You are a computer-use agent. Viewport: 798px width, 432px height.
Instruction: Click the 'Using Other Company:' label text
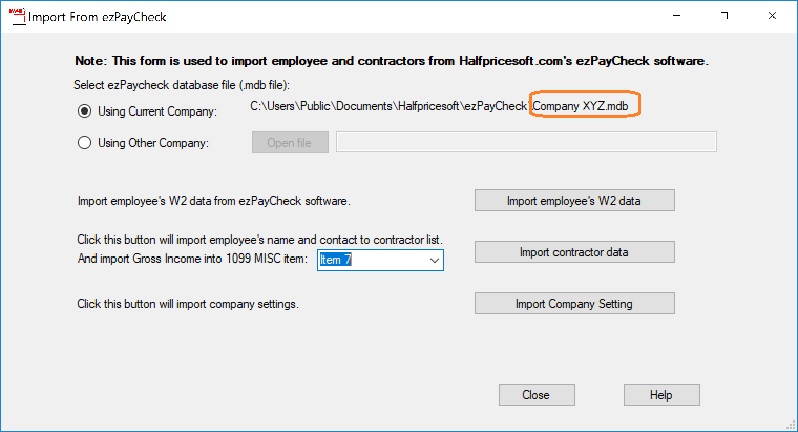tap(153, 143)
